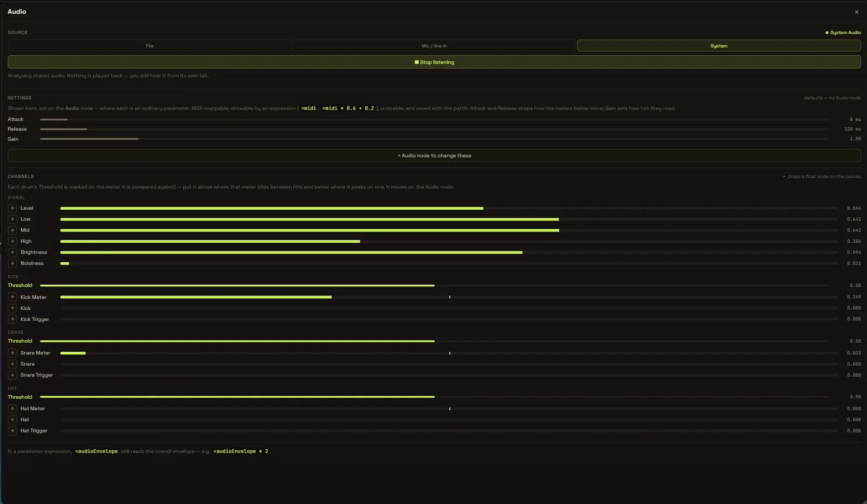
Task: Click the Snare Meter value 0.033
Action: (x=853, y=353)
